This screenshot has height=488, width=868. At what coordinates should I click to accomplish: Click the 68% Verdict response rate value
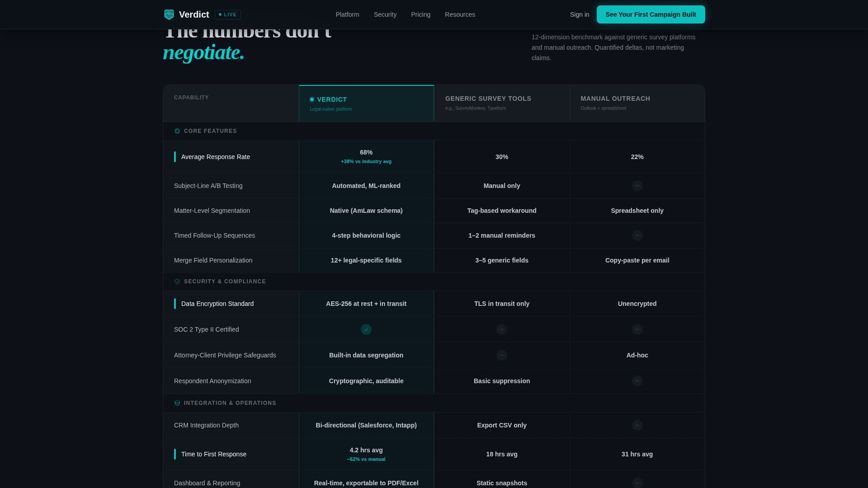click(x=366, y=152)
